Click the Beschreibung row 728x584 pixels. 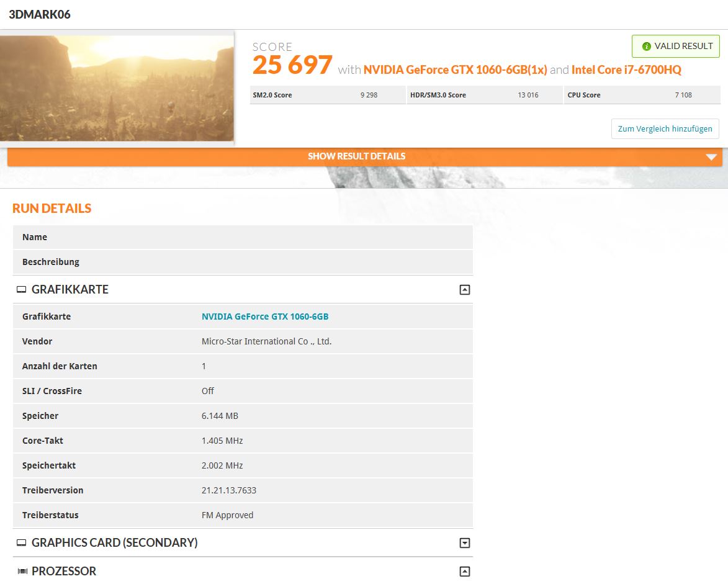click(x=243, y=262)
